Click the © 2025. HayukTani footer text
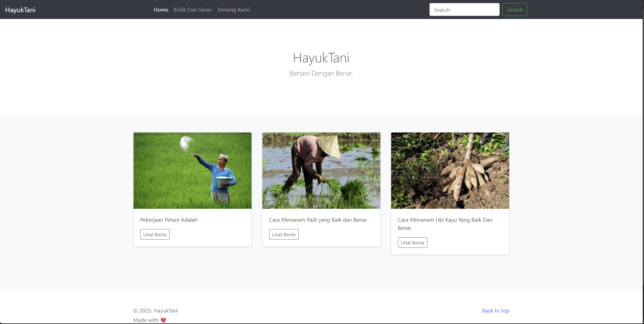The image size is (644, 324). pyautogui.click(x=156, y=311)
